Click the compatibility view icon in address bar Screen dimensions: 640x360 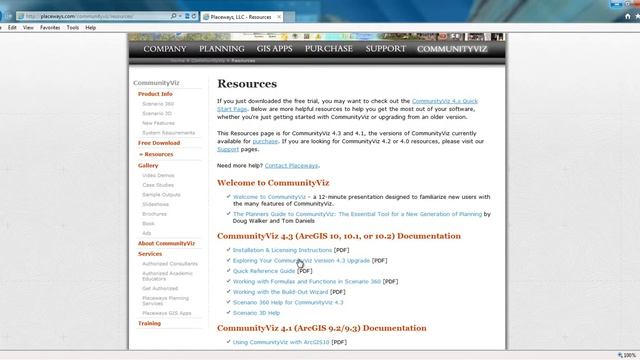click(187, 16)
